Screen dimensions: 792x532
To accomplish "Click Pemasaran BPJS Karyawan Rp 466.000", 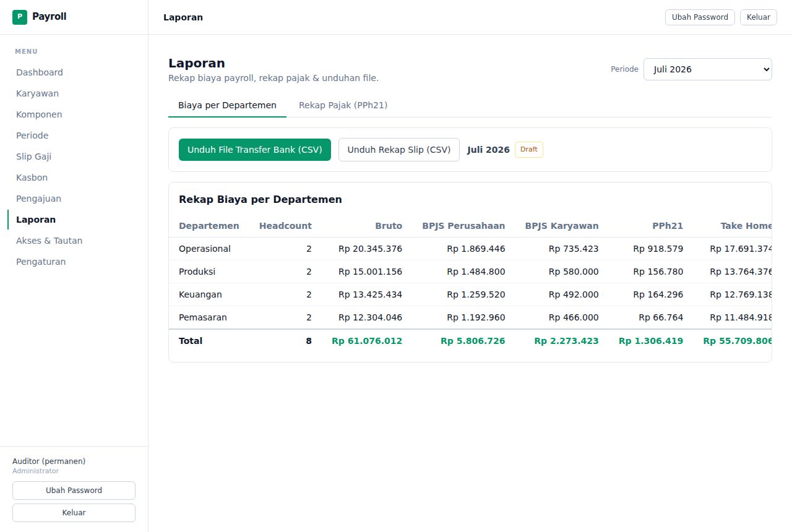I will 574,317.
